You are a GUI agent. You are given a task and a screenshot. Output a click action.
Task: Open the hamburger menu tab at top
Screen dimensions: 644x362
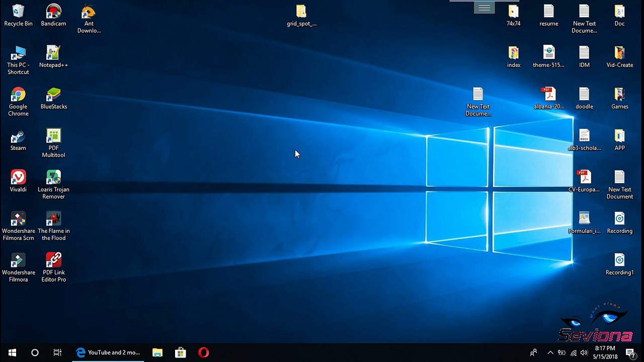point(485,7)
